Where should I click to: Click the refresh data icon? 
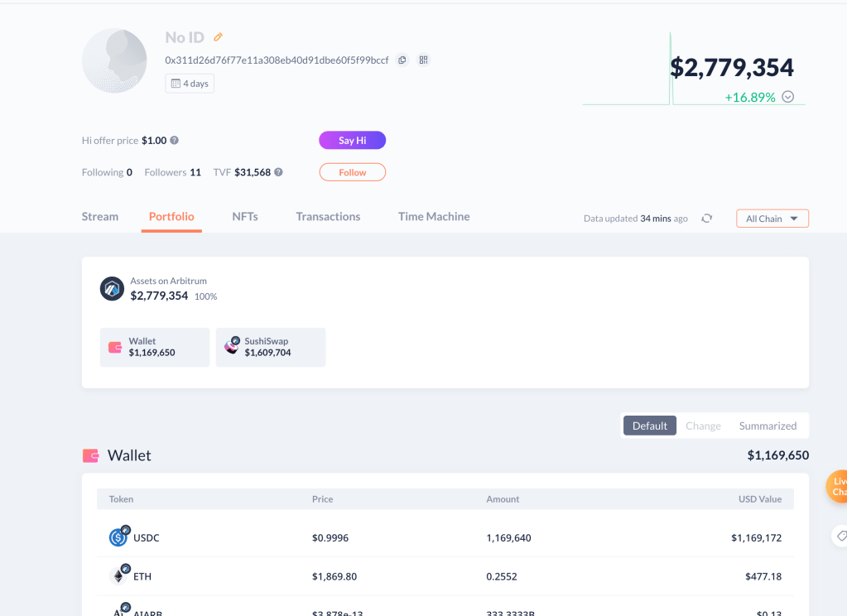(x=706, y=219)
